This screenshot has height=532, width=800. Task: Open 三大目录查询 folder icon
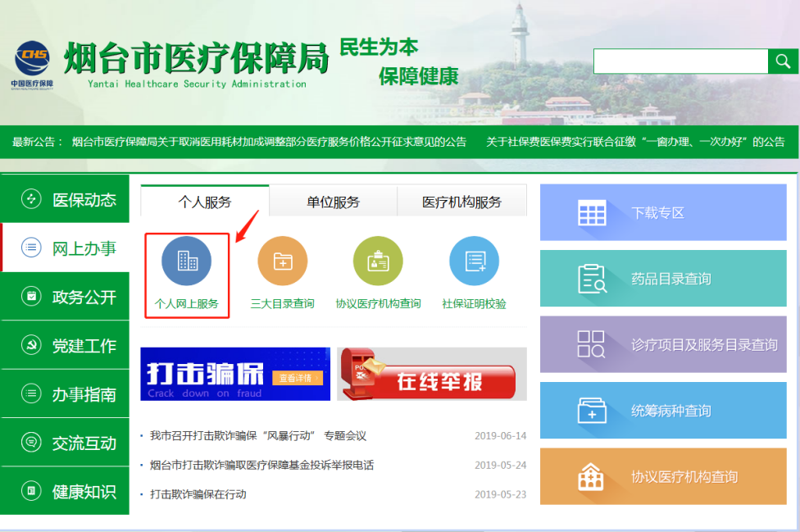click(283, 261)
